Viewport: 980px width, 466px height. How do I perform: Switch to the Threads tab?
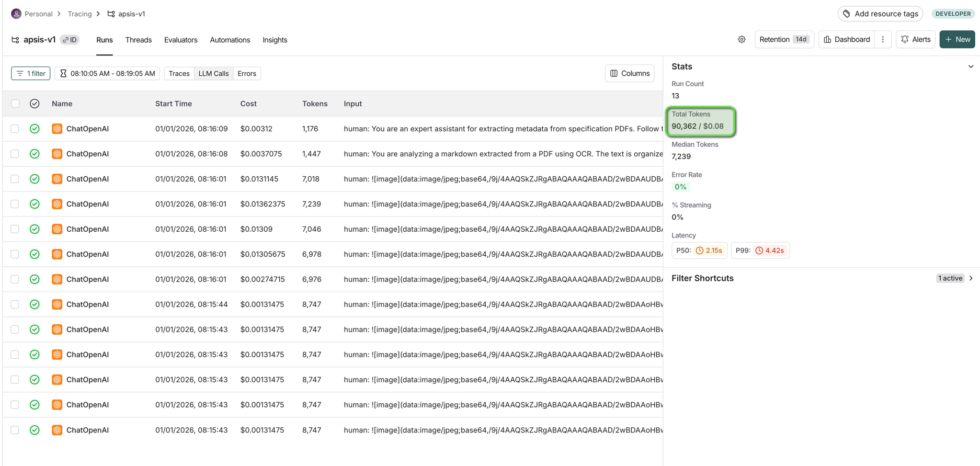[x=139, y=40]
